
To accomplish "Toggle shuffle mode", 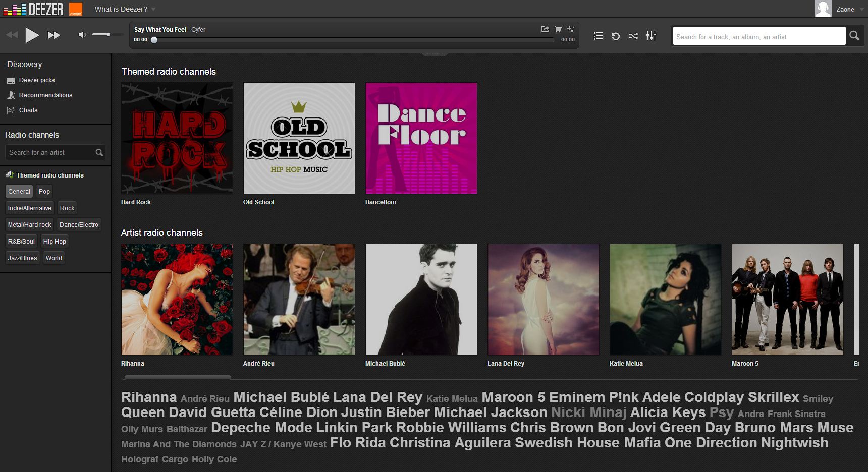I will (633, 36).
